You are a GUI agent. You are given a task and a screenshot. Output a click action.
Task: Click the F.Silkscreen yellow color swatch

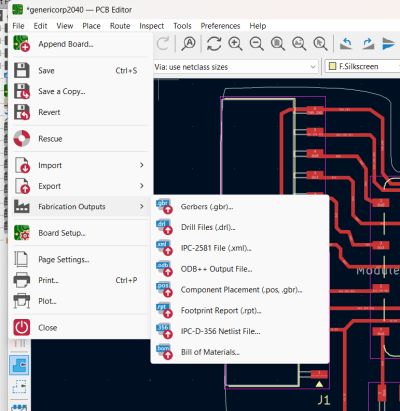pos(332,66)
